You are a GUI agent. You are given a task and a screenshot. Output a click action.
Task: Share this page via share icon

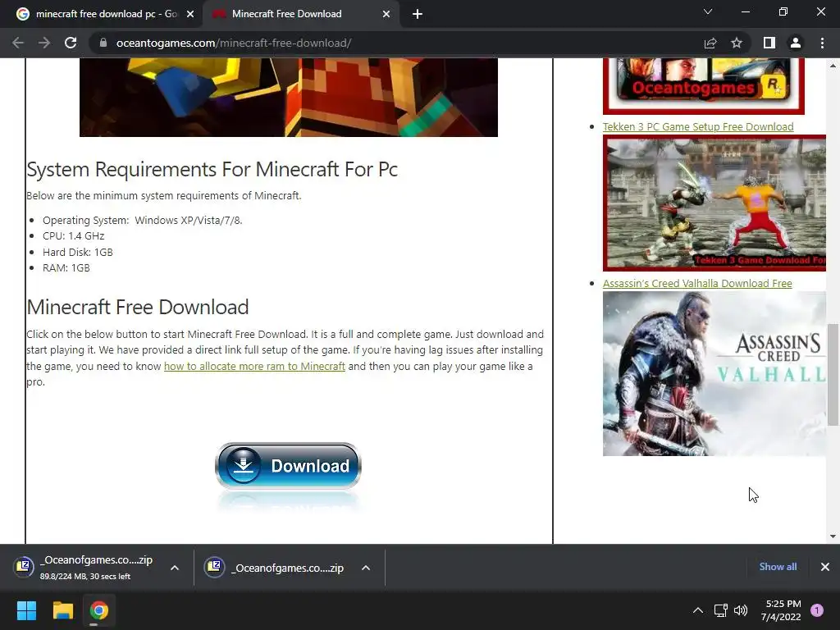click(x=710, y=43)
